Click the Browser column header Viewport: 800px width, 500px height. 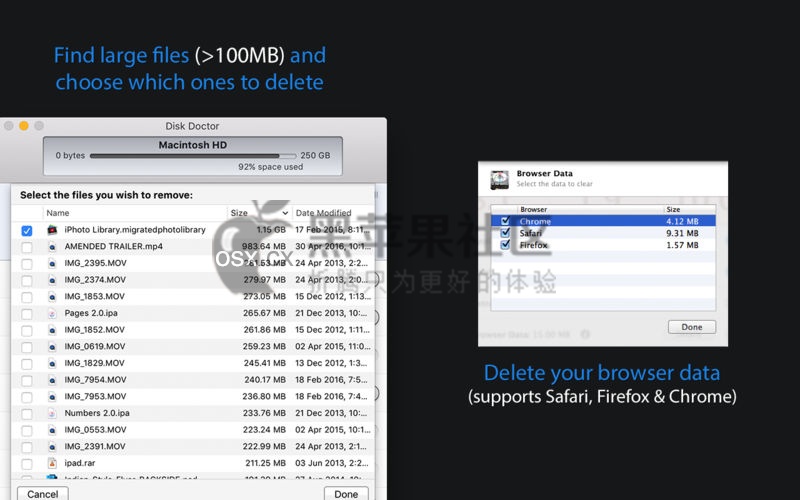tap(534, 210)
